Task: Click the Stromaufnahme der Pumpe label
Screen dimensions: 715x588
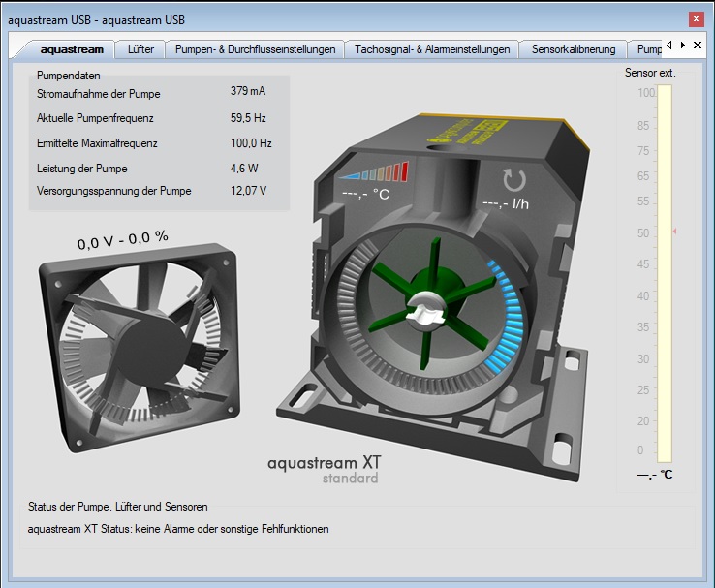Action: point(99,94)
